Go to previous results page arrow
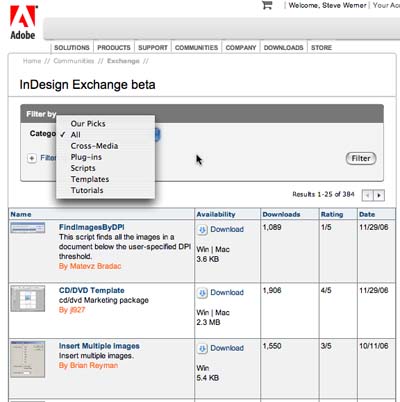 pyautogui.click(x=368, y=195)
